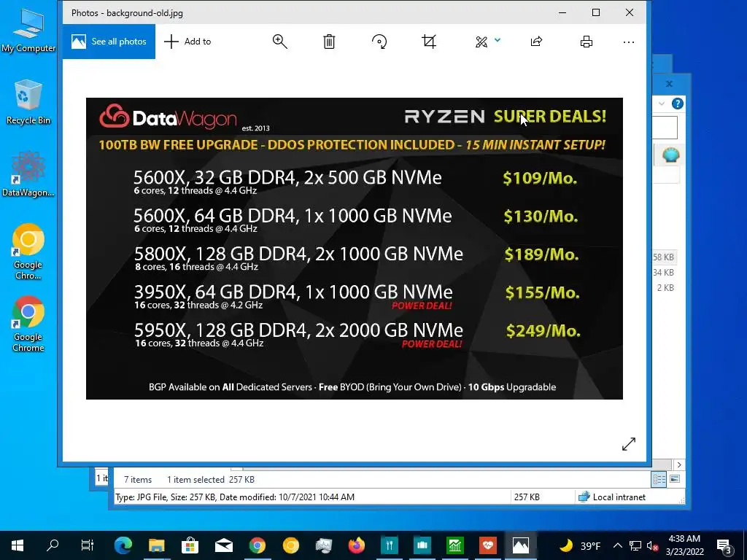Open the Crop tool
Viewport: 747px width, 560px height.
[429, 42]
